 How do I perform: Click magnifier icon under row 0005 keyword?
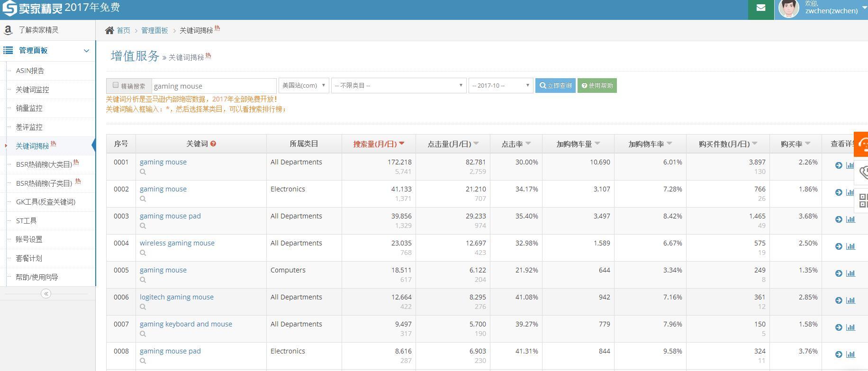143,280
